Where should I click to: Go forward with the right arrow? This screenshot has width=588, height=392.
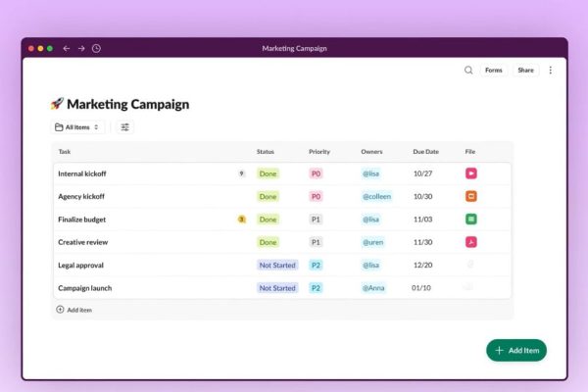click(x=81, y=48)
